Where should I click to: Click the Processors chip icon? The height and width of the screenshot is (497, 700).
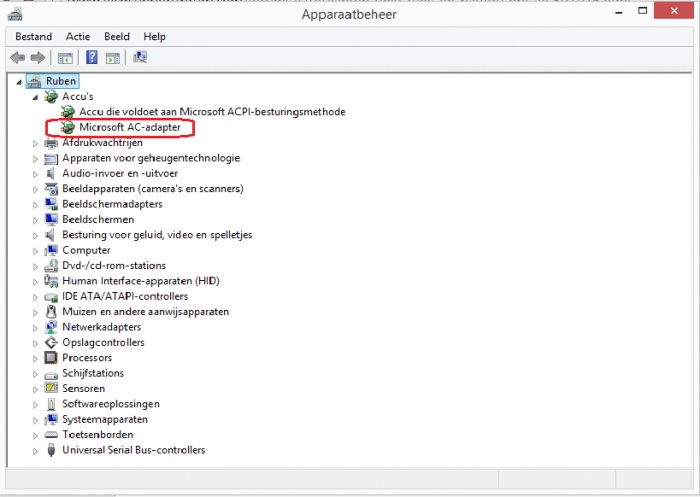coord(51,358)
